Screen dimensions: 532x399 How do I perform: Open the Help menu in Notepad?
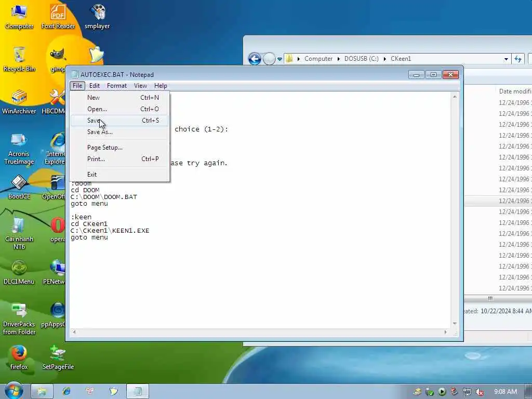(161, 86)
